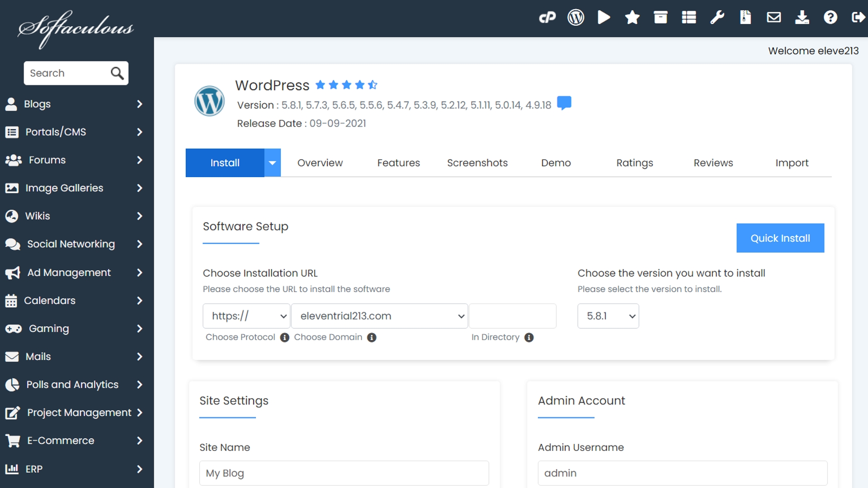This screenshot has height=488, width=868.
Task: Open the version selector dropdown 5.8.1
Action: [x=608, y=316]
